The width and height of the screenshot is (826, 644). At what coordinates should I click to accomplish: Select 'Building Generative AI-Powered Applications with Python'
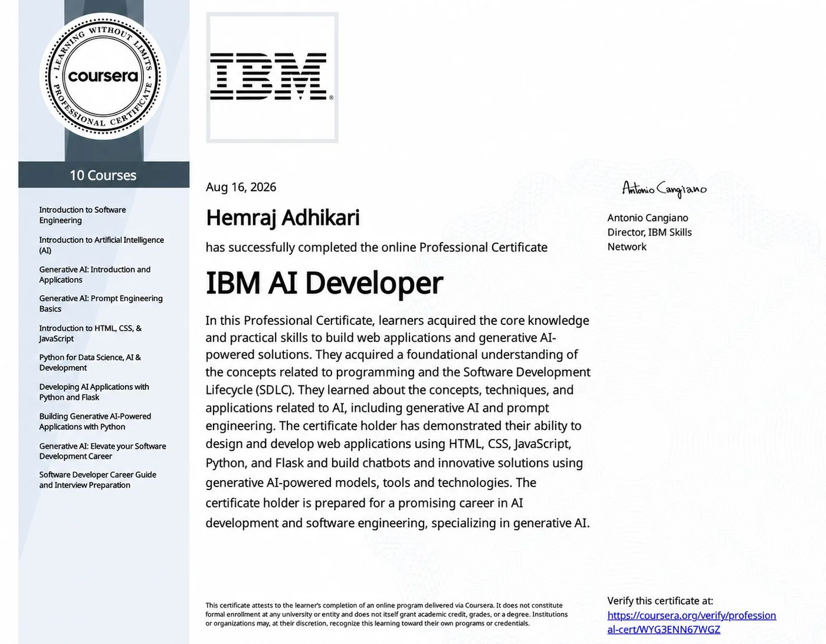click(95, 422)
